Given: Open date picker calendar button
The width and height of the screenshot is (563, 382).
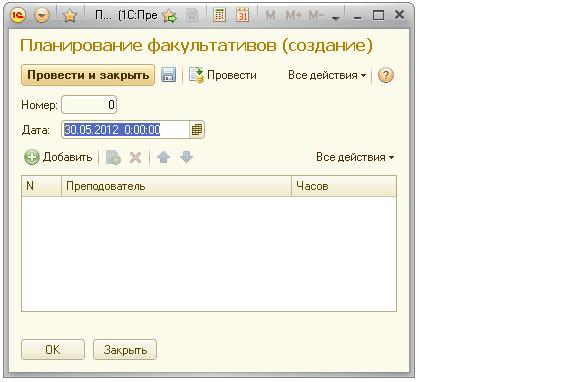Looking at the screenshot, I should click(197, 130).
